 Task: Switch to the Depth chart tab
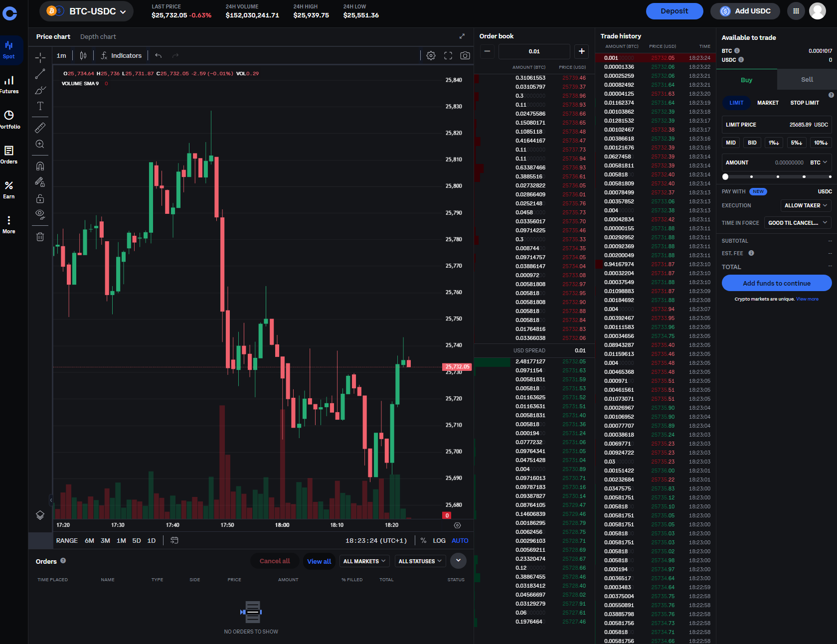[98, 36]
